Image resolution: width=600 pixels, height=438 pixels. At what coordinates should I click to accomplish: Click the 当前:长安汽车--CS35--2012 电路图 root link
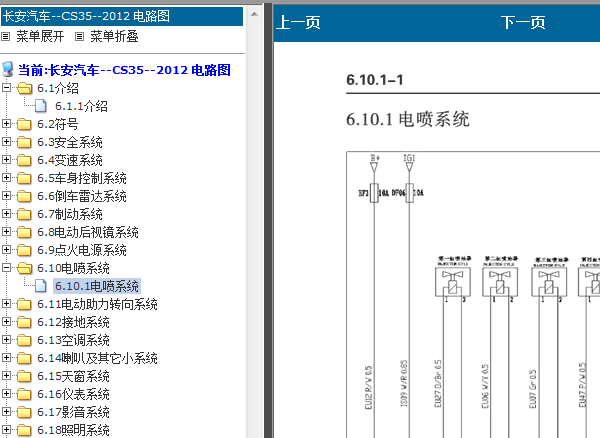124,70
